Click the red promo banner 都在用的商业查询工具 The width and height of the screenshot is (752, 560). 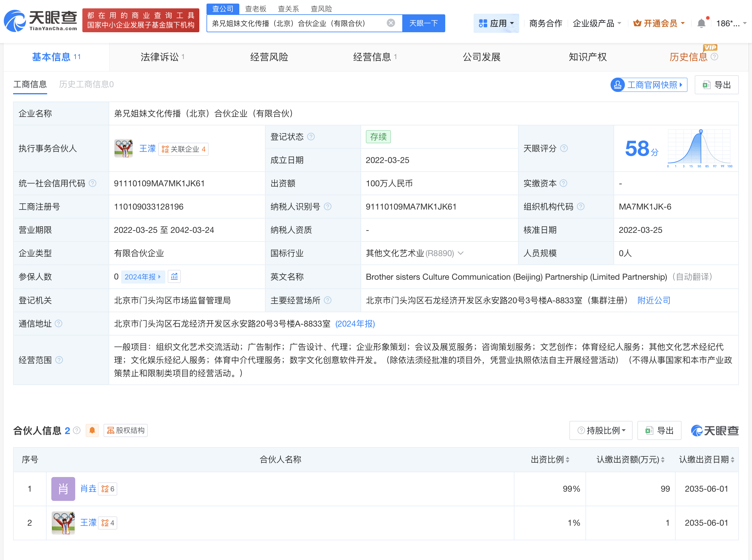point(141,20)
